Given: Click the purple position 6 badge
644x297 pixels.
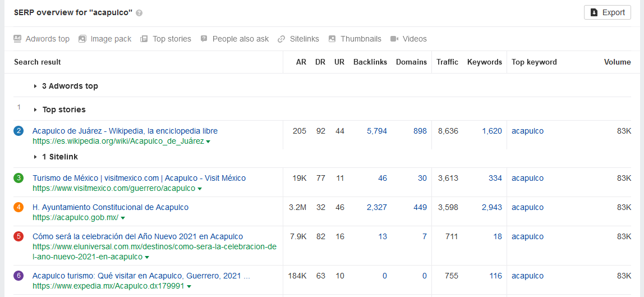Looking at the screenshot, I should [19, 276].
